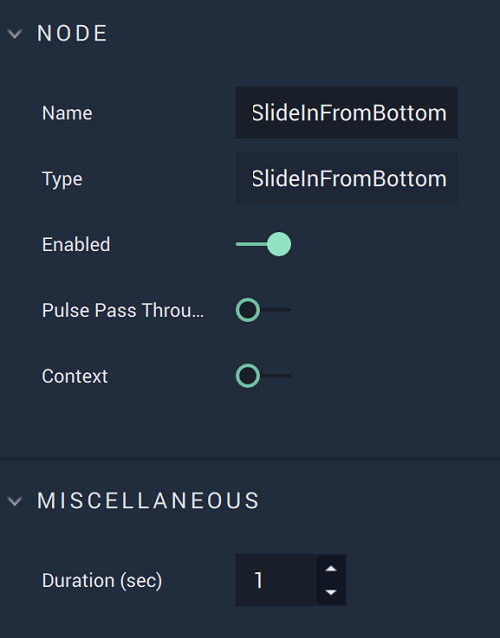Turn on Pulse Pass Through toggle
The height and width of the screenshot is (638, 500).
coord(263,310)
